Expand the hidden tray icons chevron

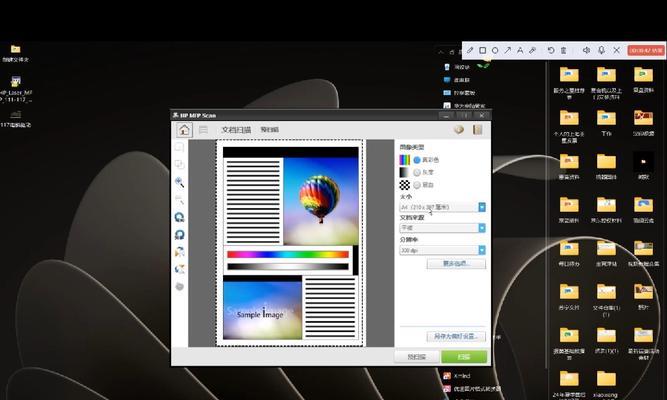[x=441, y=52]
